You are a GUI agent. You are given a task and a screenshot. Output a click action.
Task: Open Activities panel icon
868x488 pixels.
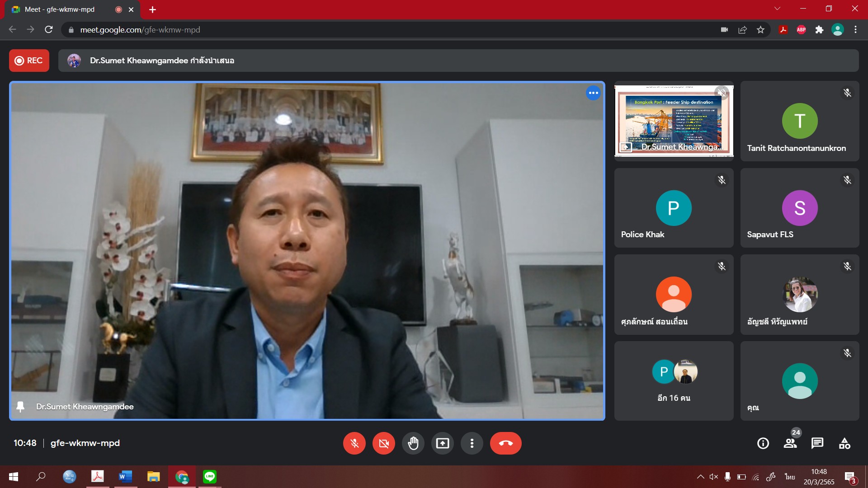(844, 443)
